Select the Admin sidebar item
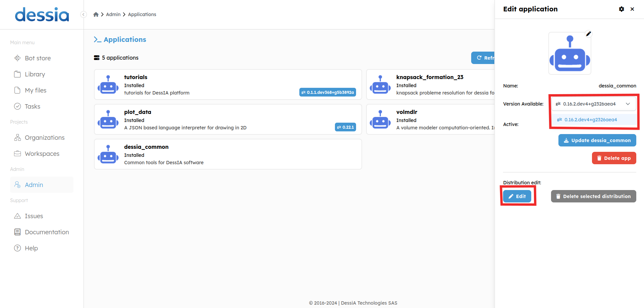The width and height of the screenshot is (644, 308). tap(42, 185)
